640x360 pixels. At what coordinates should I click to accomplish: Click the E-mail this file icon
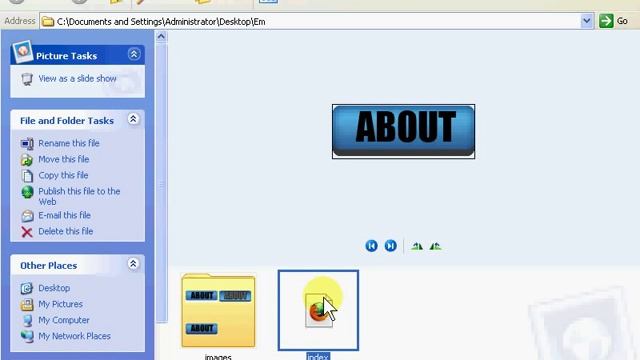click(x=27, y=216)
